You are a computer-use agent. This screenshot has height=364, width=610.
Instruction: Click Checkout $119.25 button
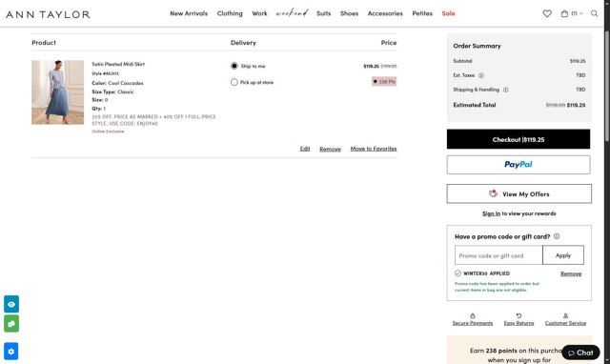pyautogui.click(x=518, y=139)
